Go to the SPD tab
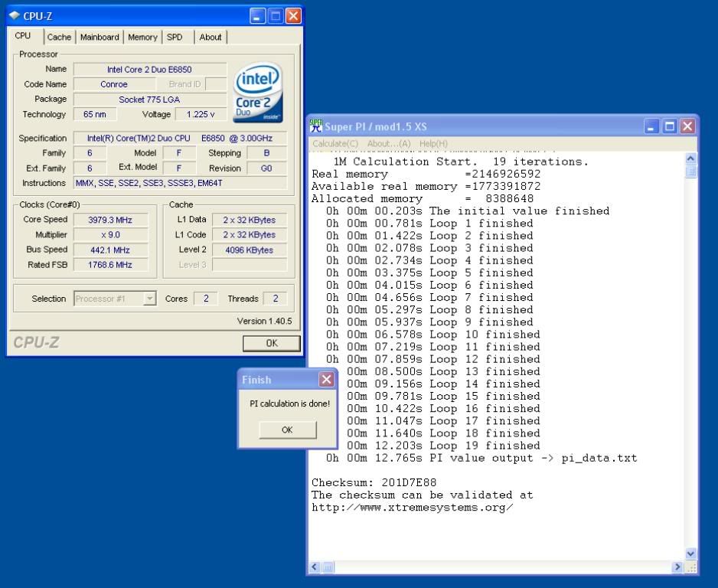Screen dimensions: 718x588 click(175, 37)
